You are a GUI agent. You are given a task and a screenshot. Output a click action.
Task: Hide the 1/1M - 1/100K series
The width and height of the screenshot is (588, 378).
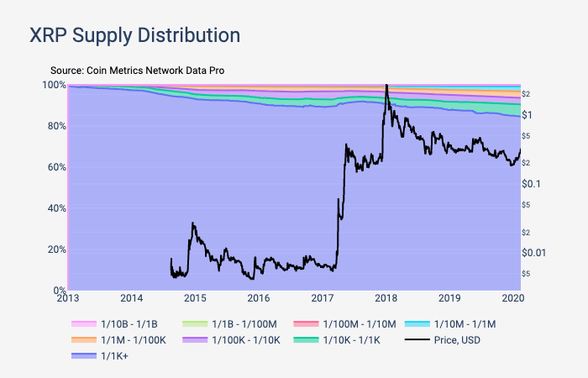tap(122, 340)
